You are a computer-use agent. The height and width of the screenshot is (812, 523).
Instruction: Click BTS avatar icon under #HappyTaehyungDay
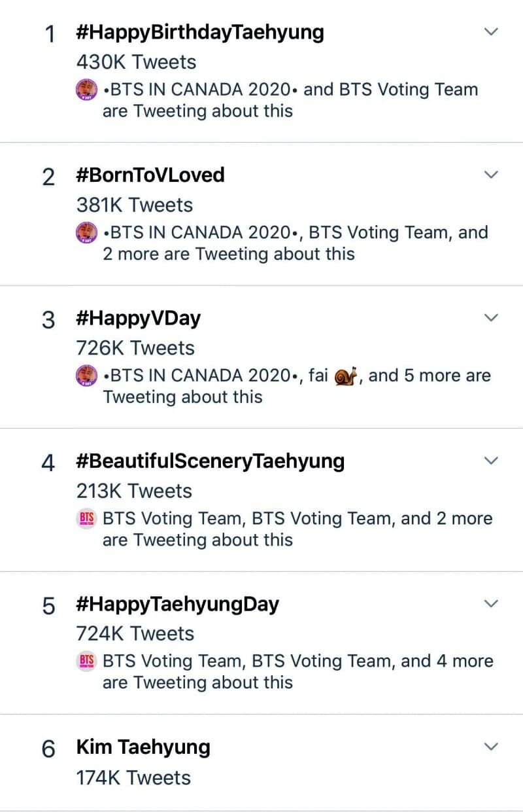click(87, 661)
